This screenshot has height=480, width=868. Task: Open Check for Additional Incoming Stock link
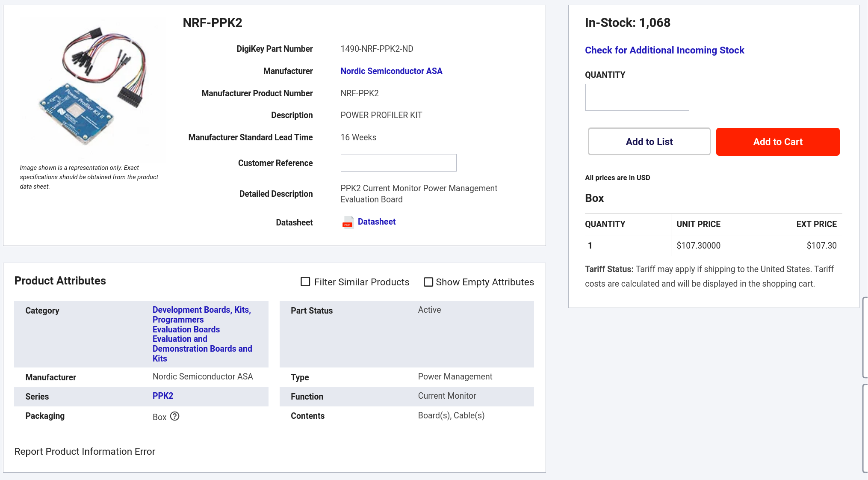[664, 50]
